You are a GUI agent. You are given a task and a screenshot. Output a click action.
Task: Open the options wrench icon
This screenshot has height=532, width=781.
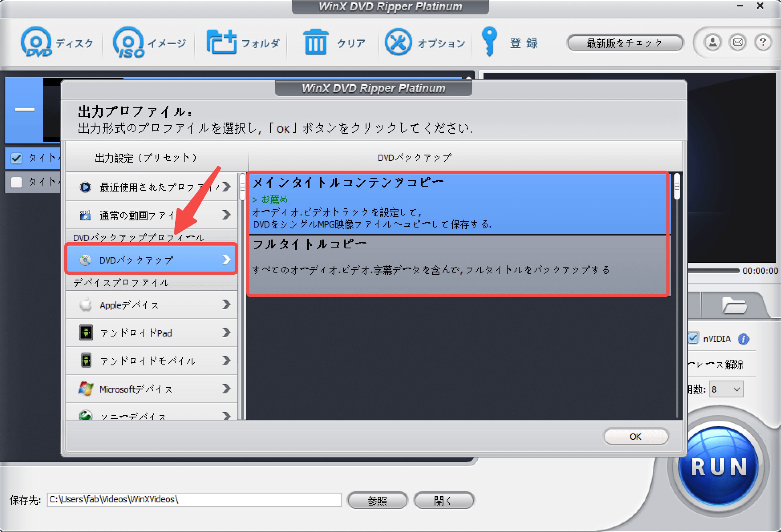point(398,42)
